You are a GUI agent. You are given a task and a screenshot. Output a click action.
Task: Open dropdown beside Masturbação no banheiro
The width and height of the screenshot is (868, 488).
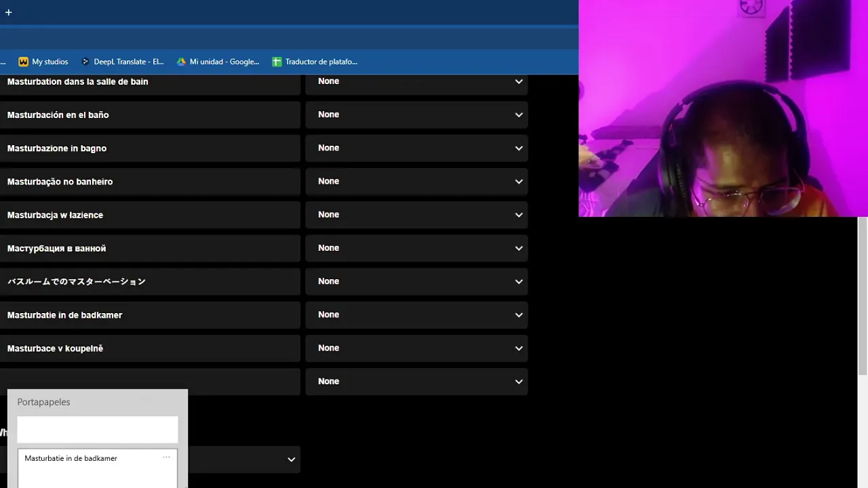pyautogui.click(x=416, y=182)
